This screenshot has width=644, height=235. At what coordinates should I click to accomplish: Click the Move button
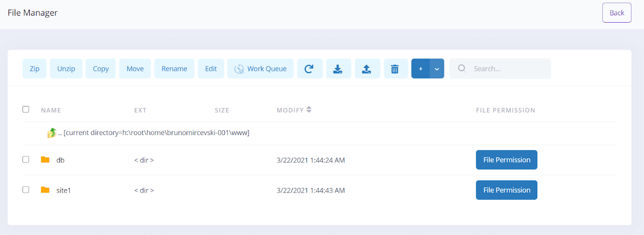135,69
